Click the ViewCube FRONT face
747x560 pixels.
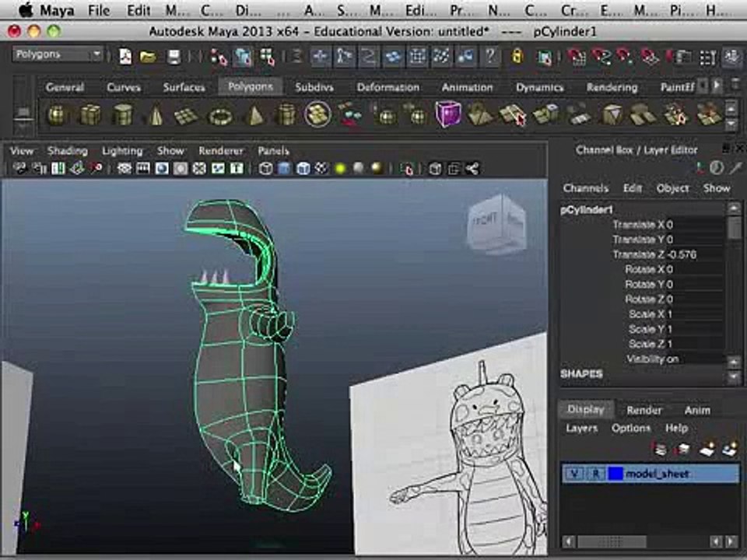click(485, 220)
